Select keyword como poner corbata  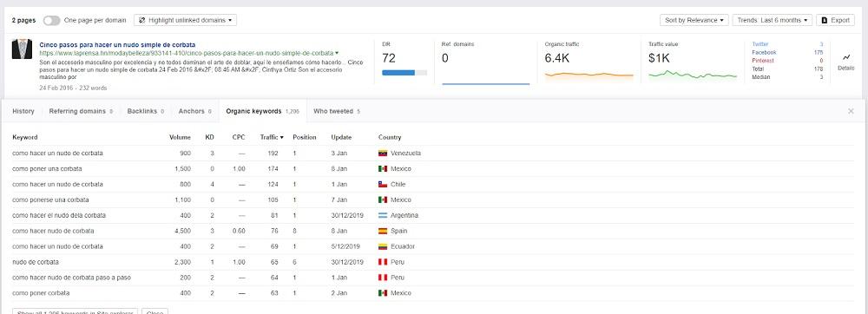[x=41, y=293]
